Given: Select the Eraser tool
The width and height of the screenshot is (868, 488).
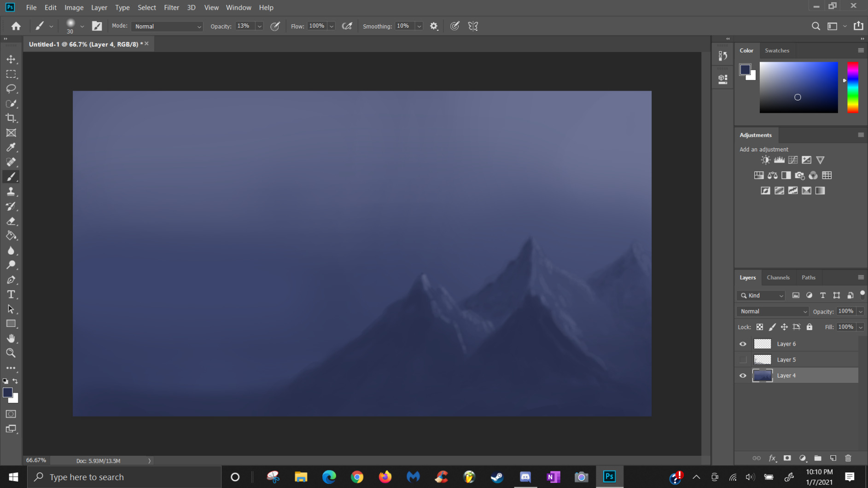Looking at the screenshot, I should (x=11, y=221).
